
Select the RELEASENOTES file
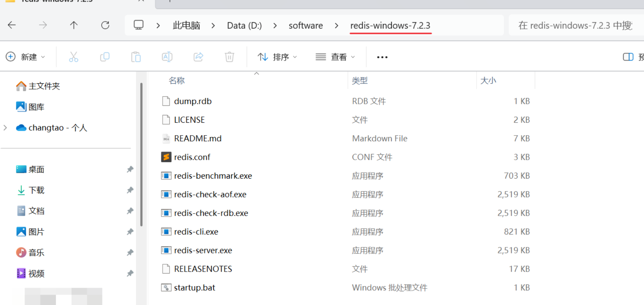(x=203, y=269)
